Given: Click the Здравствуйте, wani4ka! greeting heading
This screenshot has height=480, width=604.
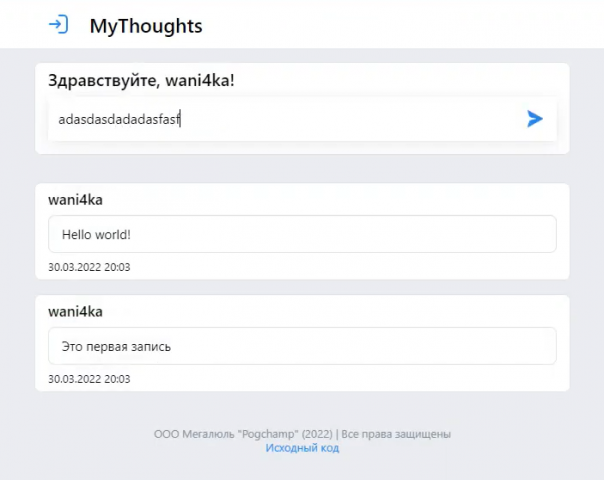Looking at the screenshot, I should point(141,81).
